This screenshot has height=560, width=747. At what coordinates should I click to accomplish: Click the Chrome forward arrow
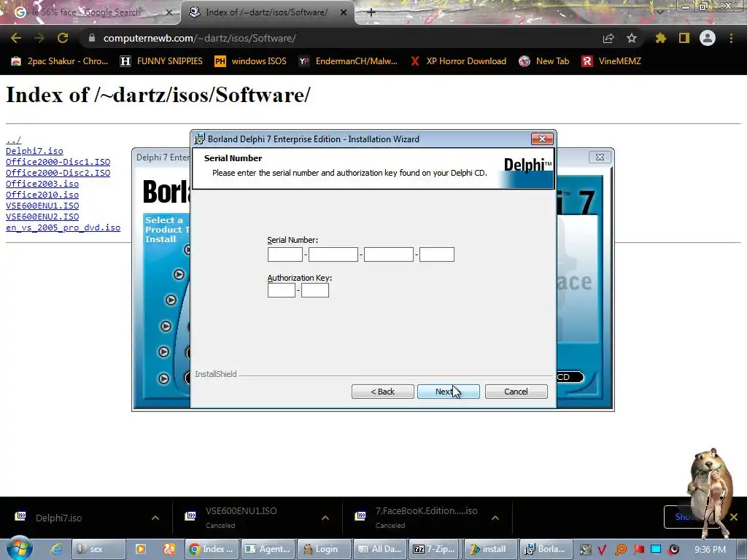[x=39, y=38]
